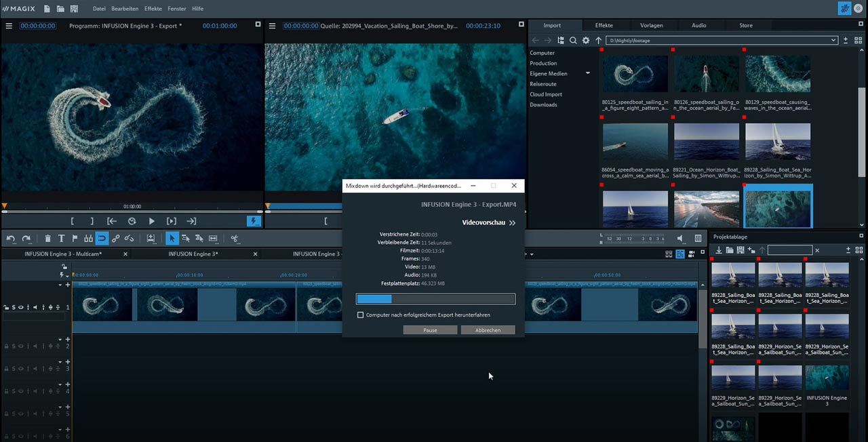
Task: Open the audio mixer icon
Action: pyautogui.click(x=698, y=239)
